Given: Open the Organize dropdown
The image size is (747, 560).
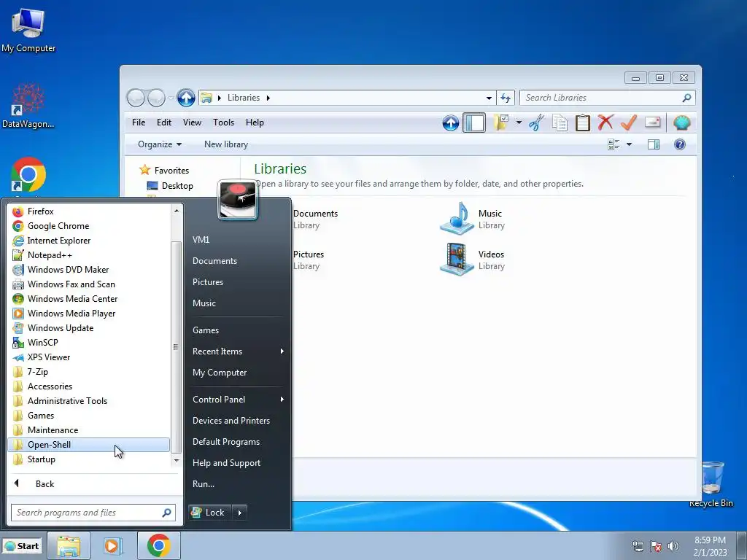Looking at the screenshot, I should [160, 144].
